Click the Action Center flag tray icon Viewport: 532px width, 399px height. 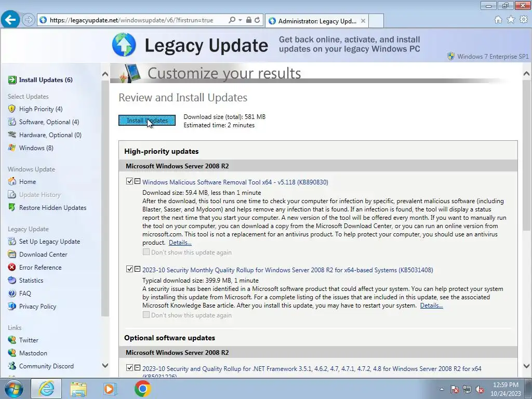(x=455, y=389)
